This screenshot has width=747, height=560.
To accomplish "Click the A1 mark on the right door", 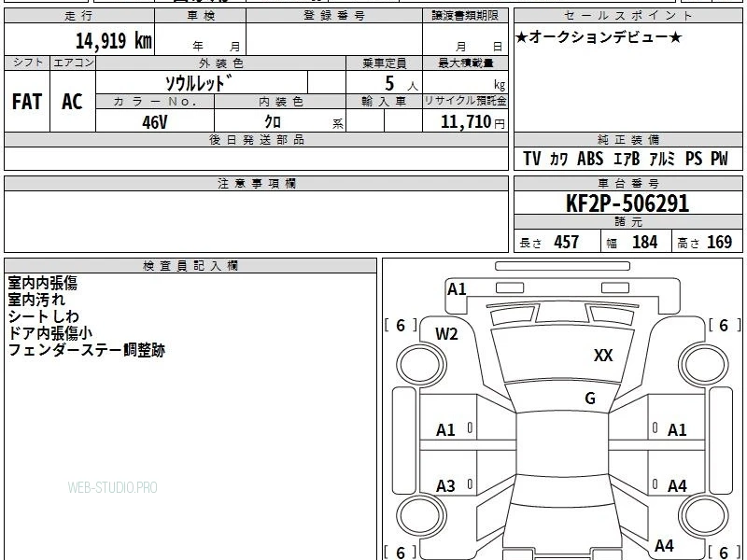I will click(x=677, y=430).
